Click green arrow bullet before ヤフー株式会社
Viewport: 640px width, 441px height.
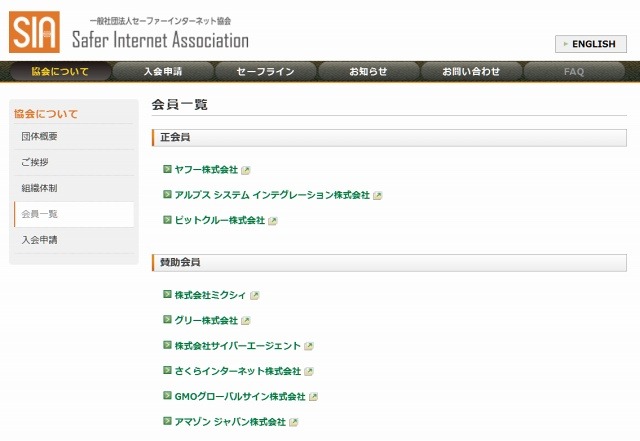tap(167, 169)
